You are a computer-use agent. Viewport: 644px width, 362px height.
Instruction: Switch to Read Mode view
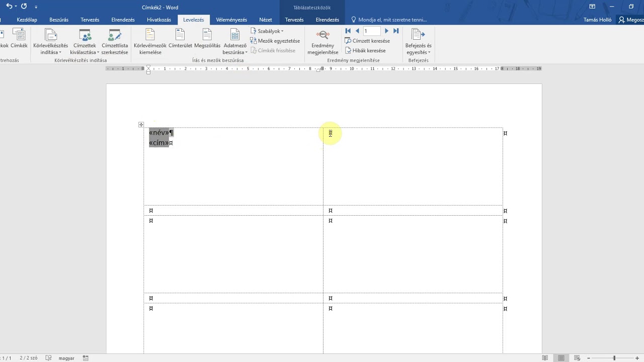545,358
